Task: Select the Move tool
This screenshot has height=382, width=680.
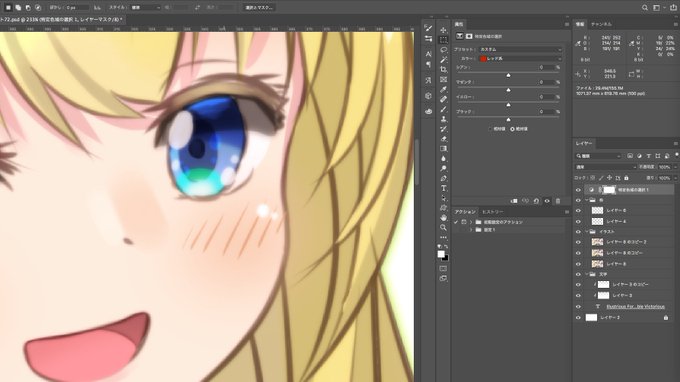Action: 443,30
